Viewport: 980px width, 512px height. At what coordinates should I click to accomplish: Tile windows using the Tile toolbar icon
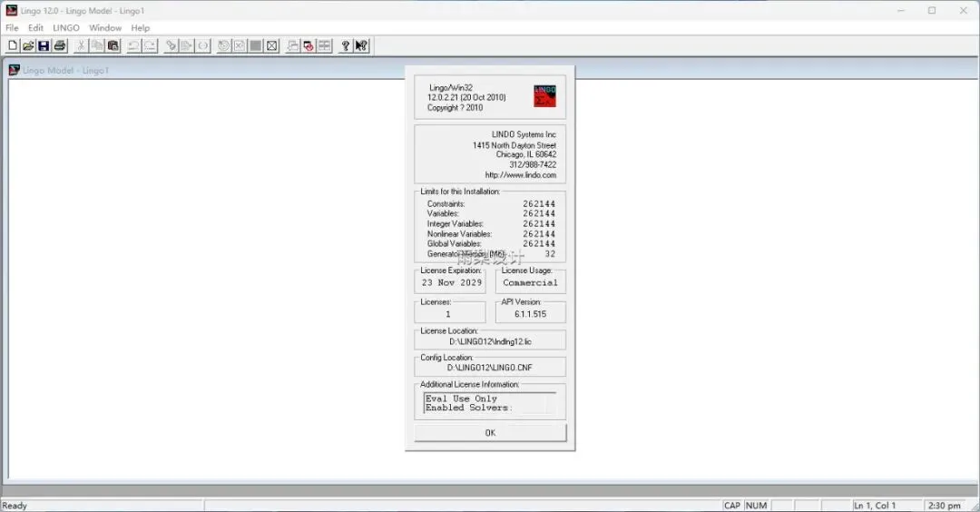point(325,45)
